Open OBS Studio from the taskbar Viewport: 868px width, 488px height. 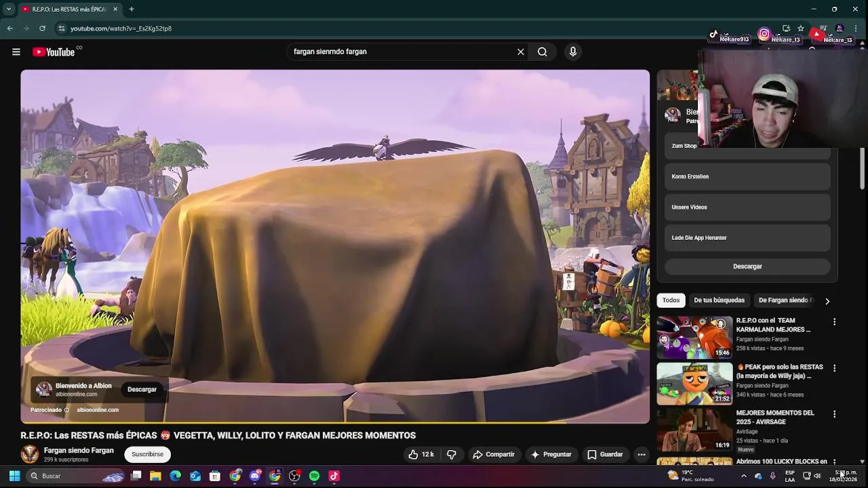coord(294,476)
